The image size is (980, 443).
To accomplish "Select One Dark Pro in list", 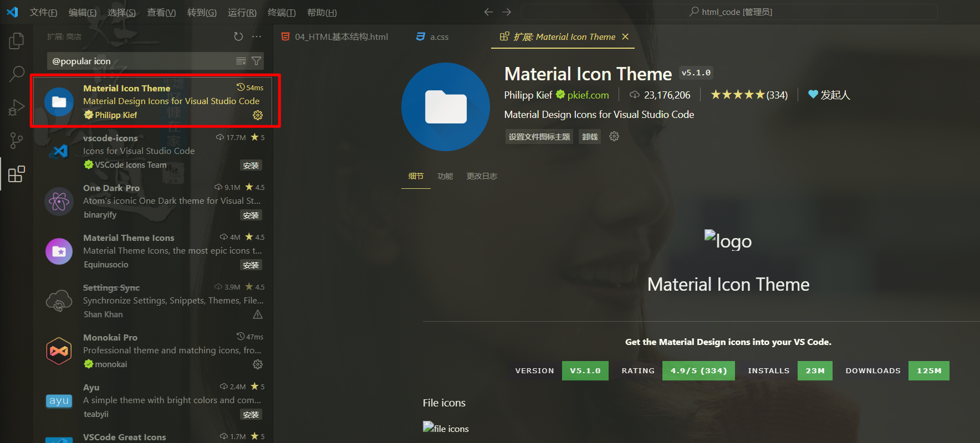I will (x=154, y=201).
